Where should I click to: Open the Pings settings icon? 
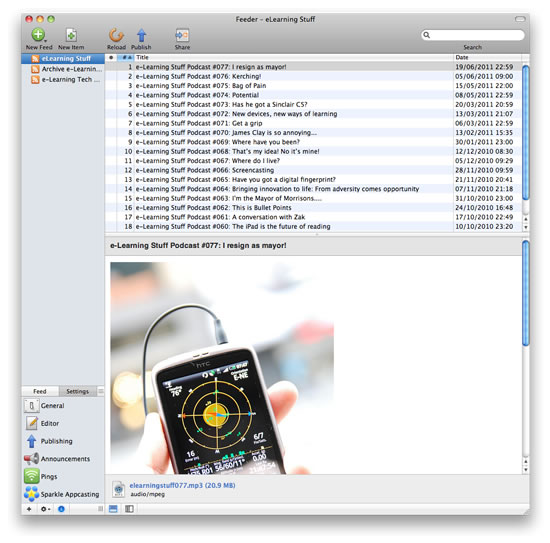coord(31,476)
